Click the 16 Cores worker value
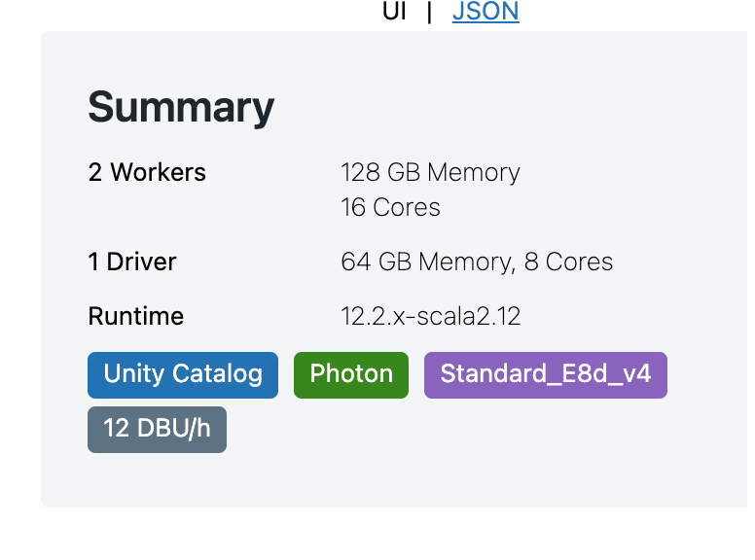 390,208
